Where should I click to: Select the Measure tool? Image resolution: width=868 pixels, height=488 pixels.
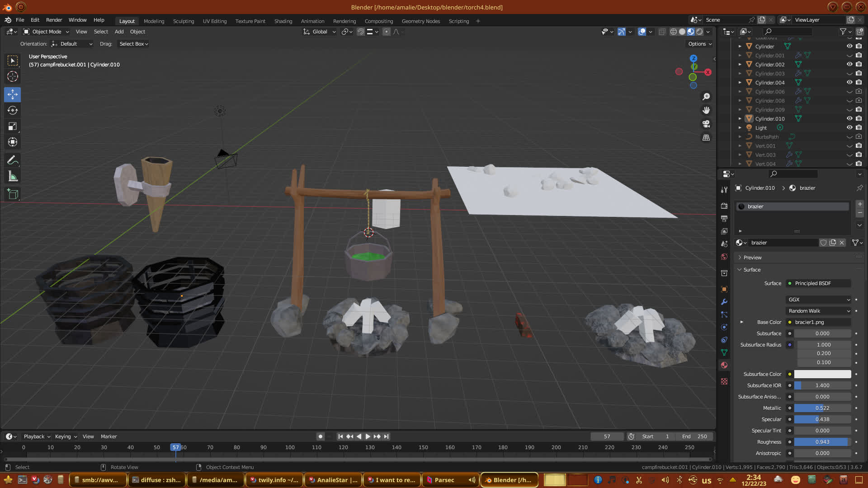13,177
